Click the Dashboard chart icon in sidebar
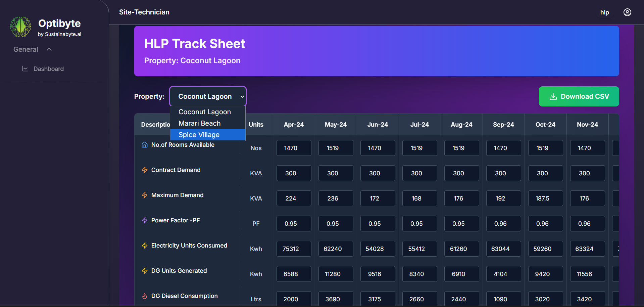This screenshot has width=644, height=307. (25, 69)
